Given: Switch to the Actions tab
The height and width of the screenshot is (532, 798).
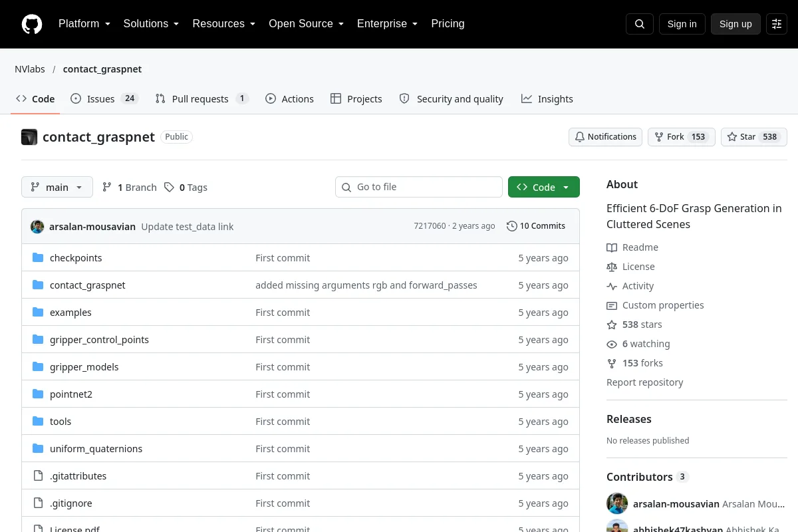Looking at the screenshot, I should 289,99.
